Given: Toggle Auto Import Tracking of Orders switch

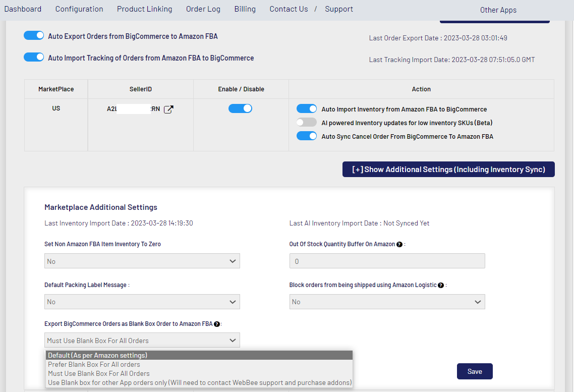Looking at the screenshot, I should [x=34, y=58].
